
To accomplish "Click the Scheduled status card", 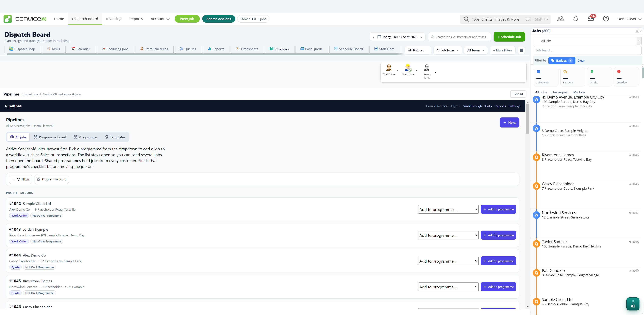I will pos(546,77).
